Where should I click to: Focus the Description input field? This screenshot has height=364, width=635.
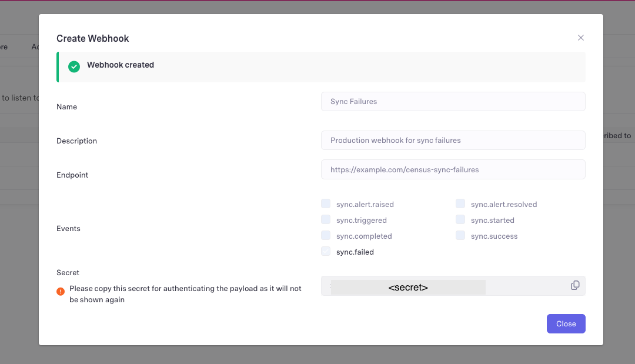tap(453, 141)
